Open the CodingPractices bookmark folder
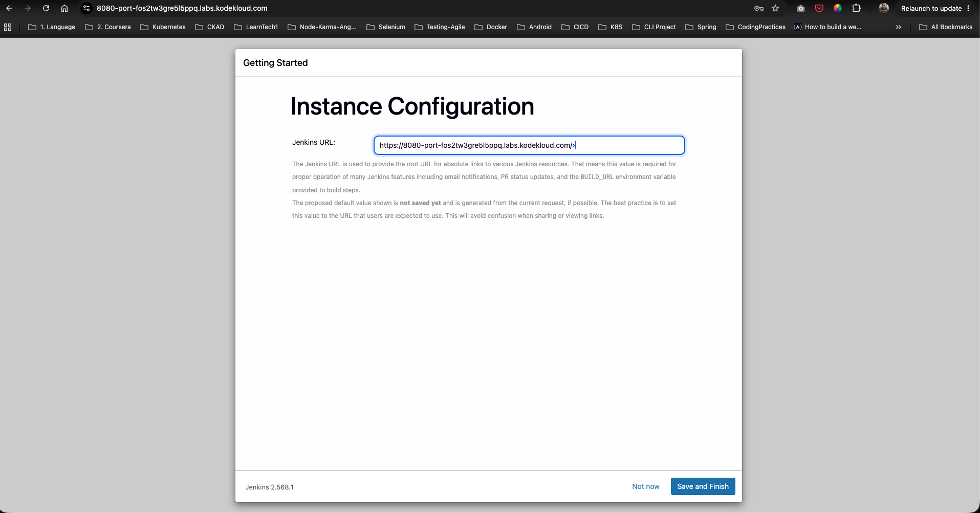This screenshot has width=980, height=513. pos(755,27)
